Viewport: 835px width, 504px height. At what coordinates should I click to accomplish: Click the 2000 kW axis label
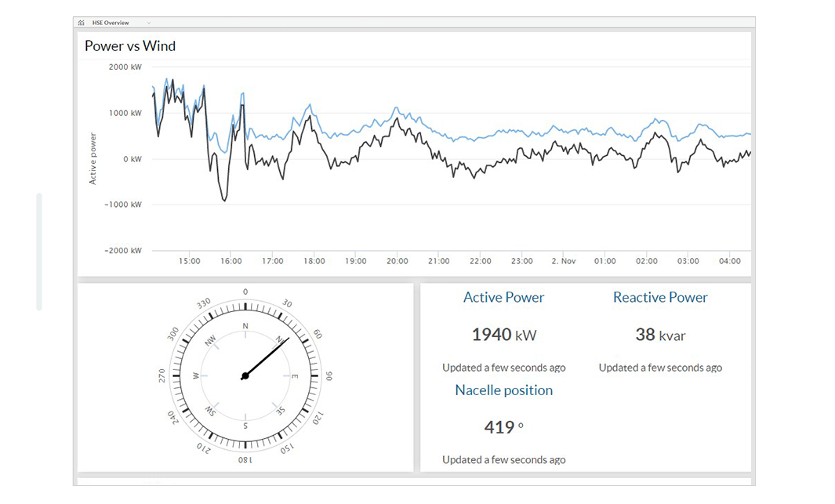point(125,67)
